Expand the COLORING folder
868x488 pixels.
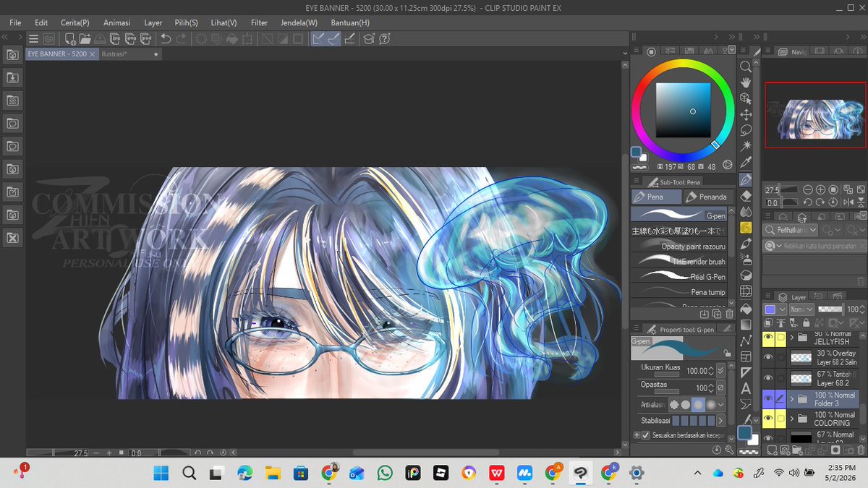coord(792,419)
